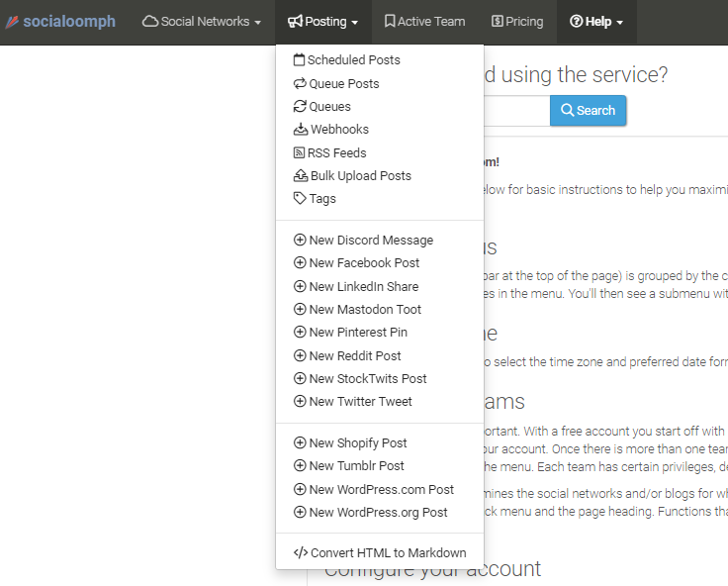Select New Shopify Post menu item

tap(357, 443)
